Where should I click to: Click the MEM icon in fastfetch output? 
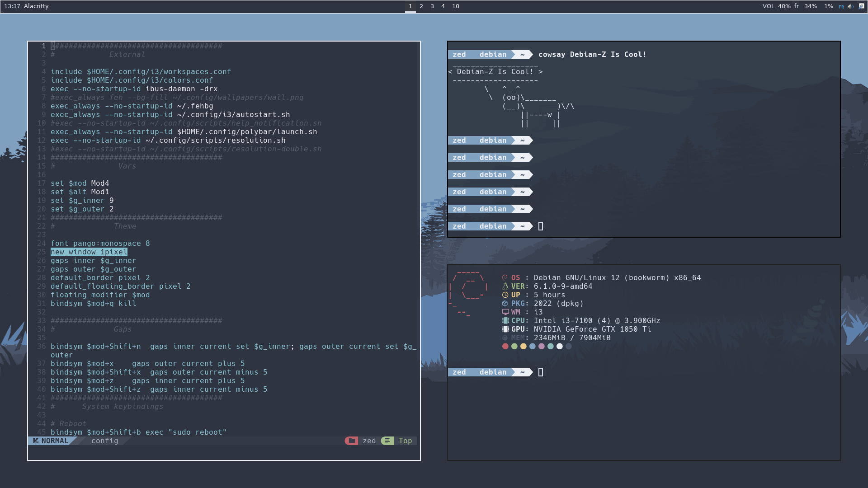coord(505,338)
